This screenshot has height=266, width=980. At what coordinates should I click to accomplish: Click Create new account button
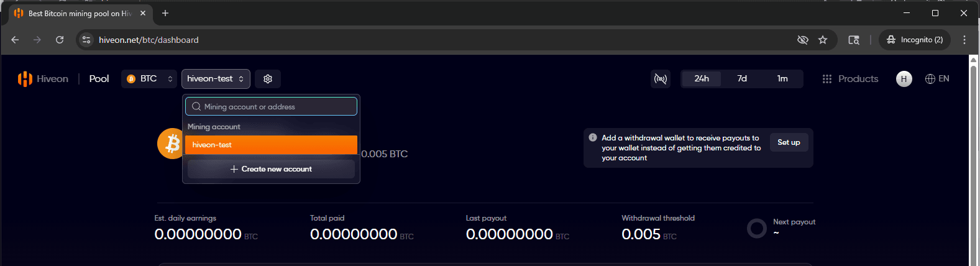(271, 169)
